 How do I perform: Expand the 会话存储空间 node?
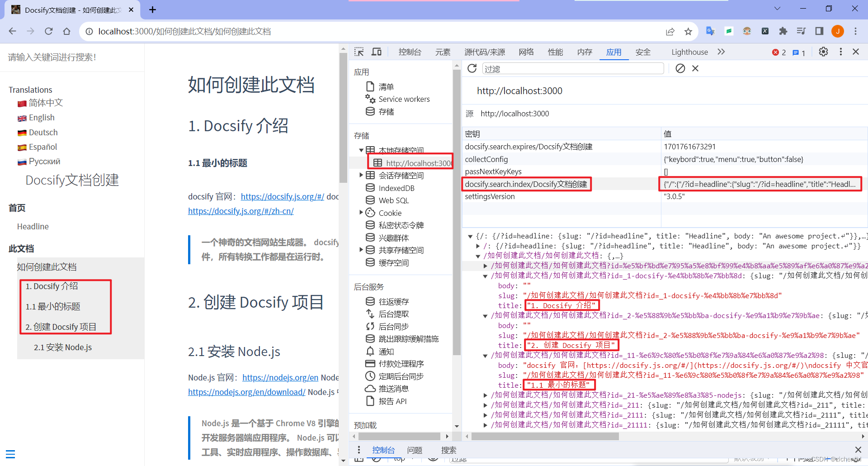point(361,175)
